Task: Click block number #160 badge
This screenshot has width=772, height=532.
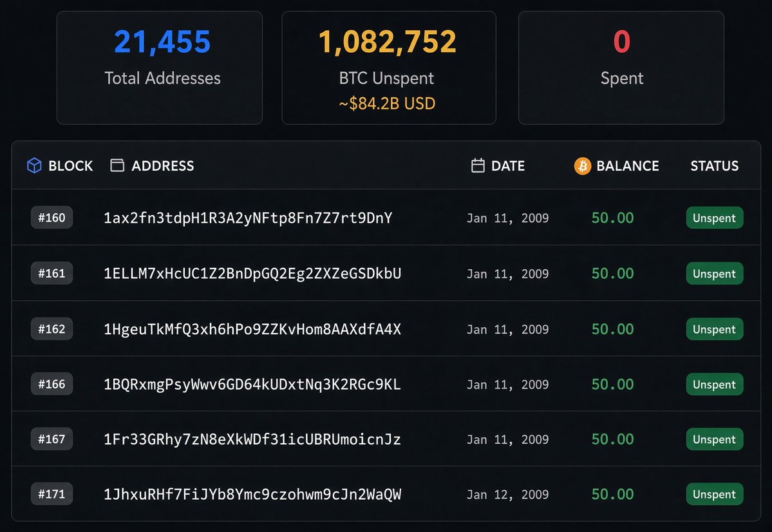Action: point(52,218)
